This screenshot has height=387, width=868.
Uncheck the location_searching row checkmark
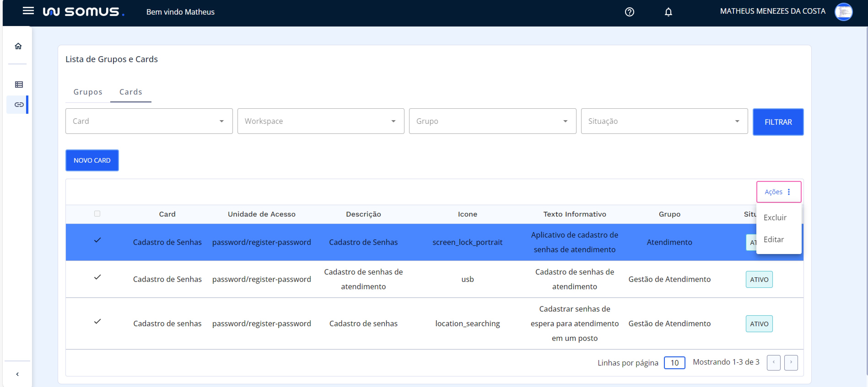[x=97, y=322]
